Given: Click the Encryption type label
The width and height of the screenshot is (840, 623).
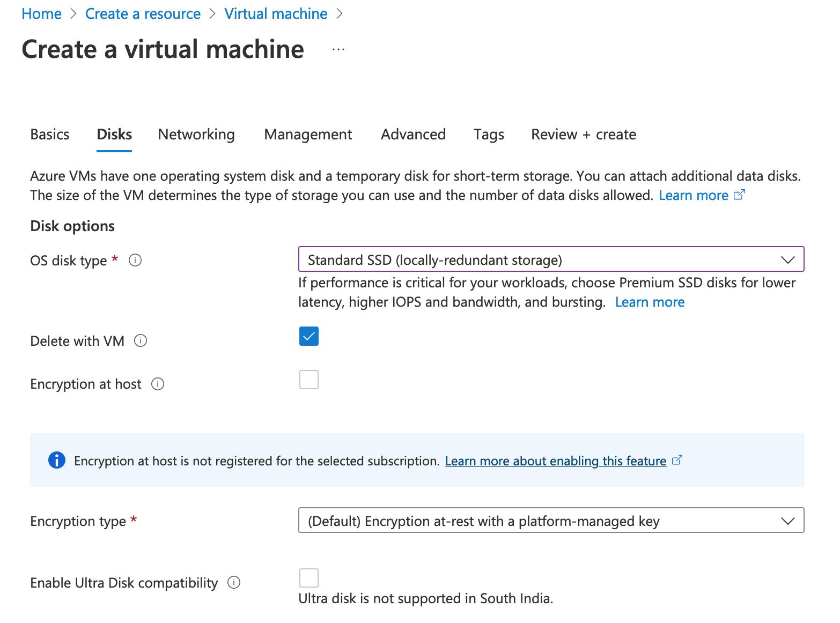Looking at the screenshot, I should (78, 521).
